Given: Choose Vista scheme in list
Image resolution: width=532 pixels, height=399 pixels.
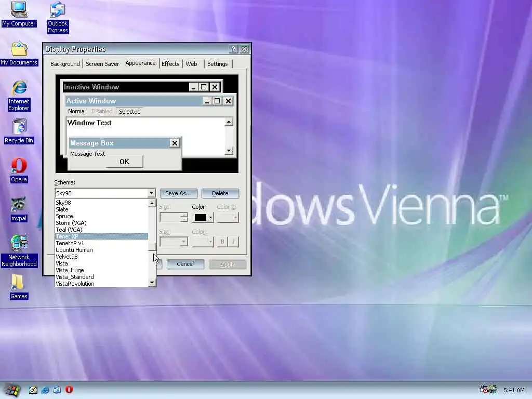Looking at the screenshot, I should (101, 263).
